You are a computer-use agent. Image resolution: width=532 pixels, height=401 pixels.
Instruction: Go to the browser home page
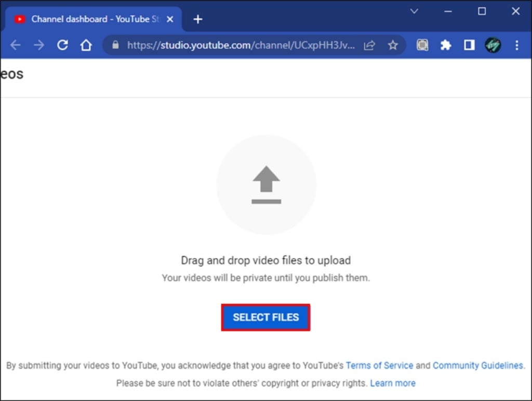(x=86, y=45)
